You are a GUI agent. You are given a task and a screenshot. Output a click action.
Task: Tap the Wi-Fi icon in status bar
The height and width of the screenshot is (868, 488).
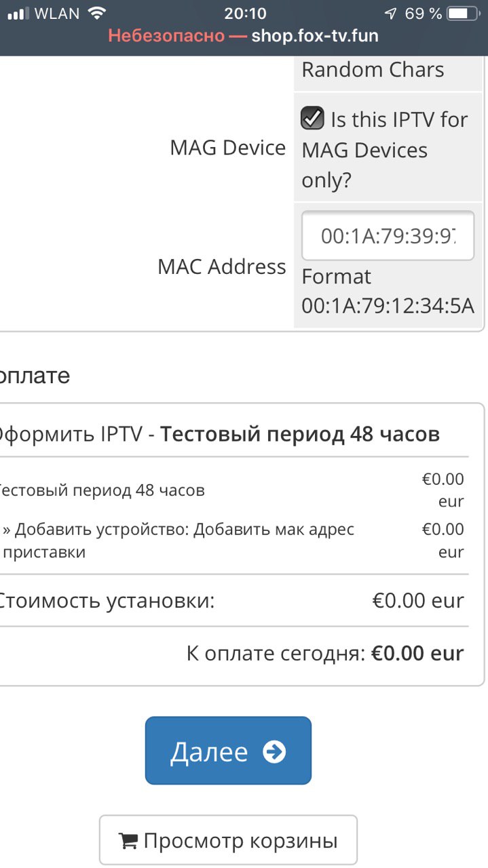pyautogui.click(x=98, y=13)
